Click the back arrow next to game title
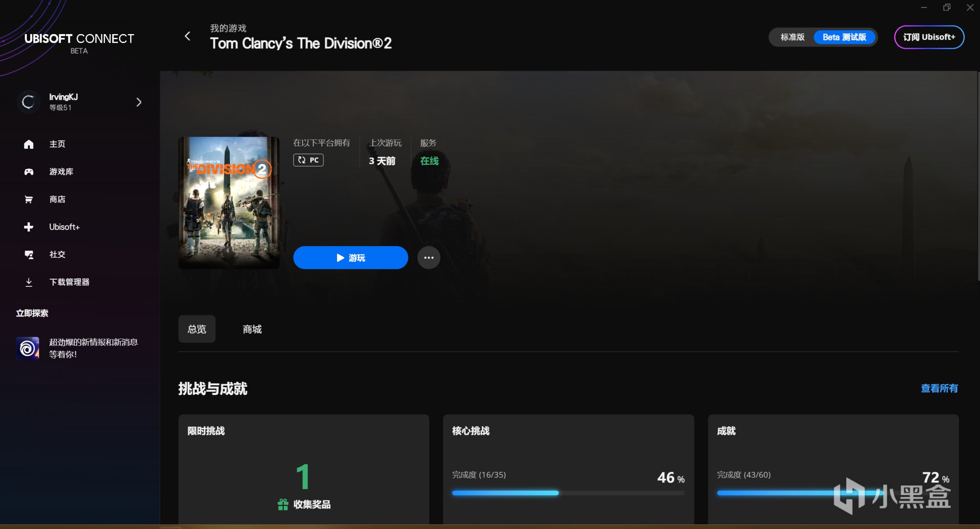 [x=187, y=36]
